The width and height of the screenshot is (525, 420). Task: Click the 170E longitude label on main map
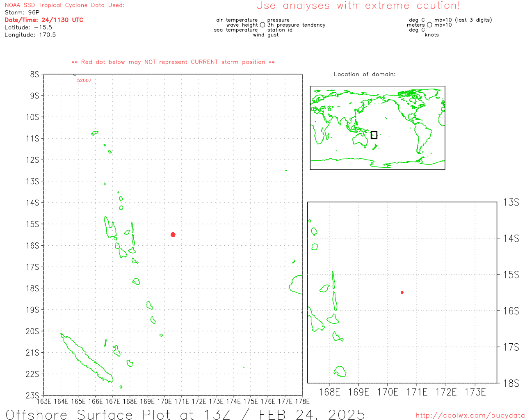(x=164, y=401)
